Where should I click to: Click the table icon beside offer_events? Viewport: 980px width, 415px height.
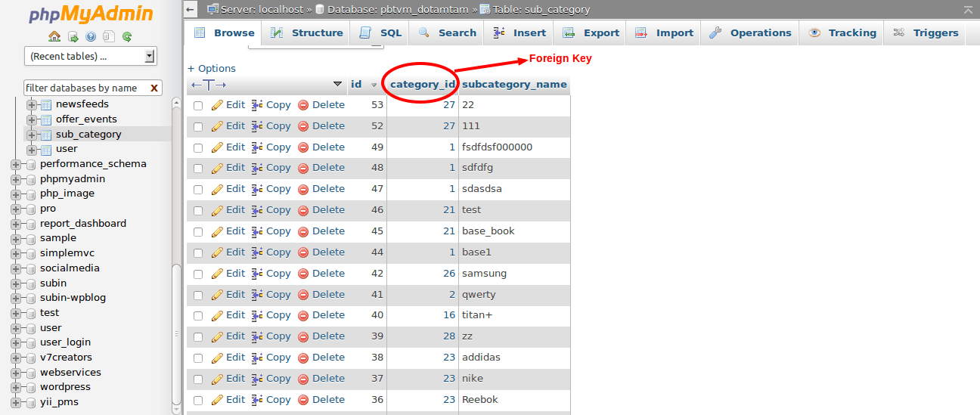click(x=45, y=119)
